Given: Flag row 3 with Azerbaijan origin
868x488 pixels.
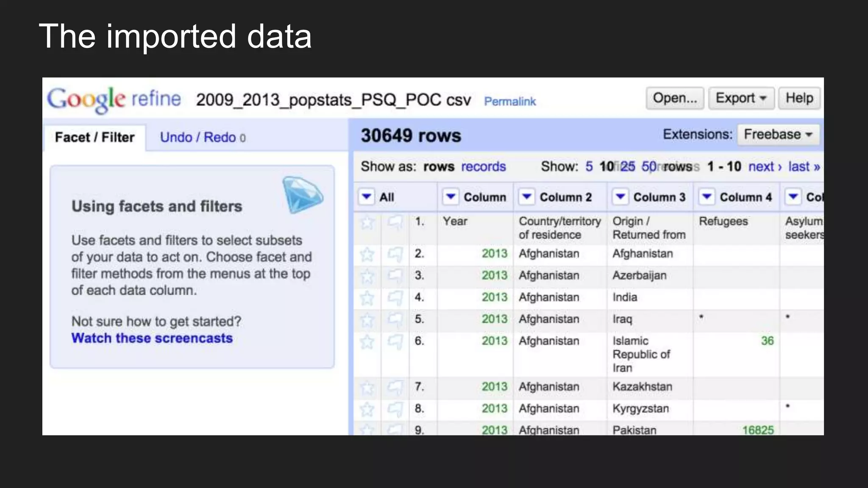Looking at the screenshot, I should [395, 277].
